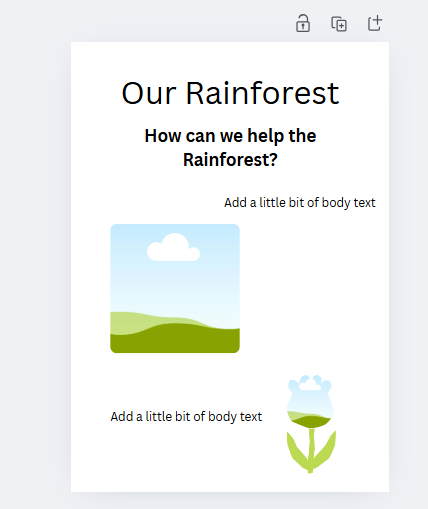Click the white cloud in square placeholder
This screenshot has height=509, width=428.
pos(174,248)
